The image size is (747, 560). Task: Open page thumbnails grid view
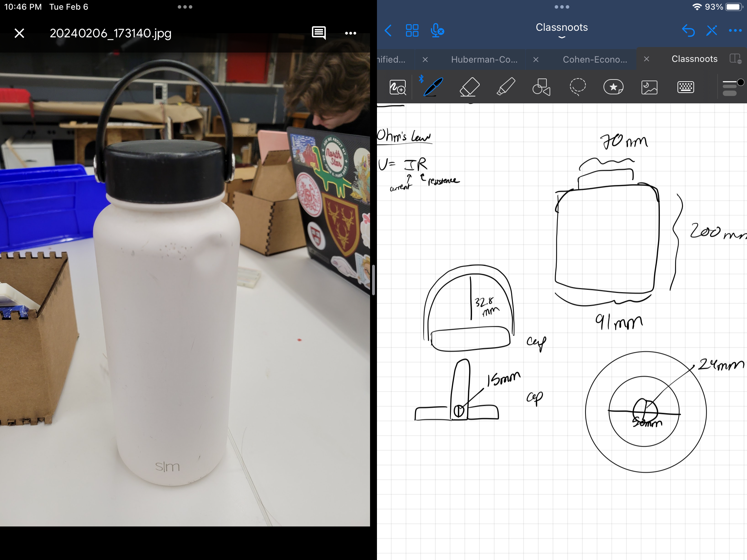412,31
